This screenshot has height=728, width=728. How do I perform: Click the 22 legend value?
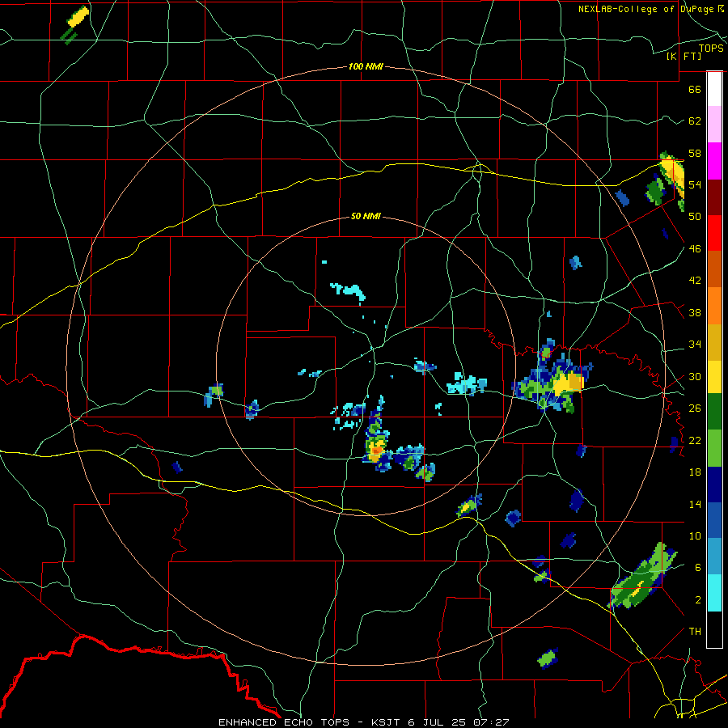(x=695, y=441)
